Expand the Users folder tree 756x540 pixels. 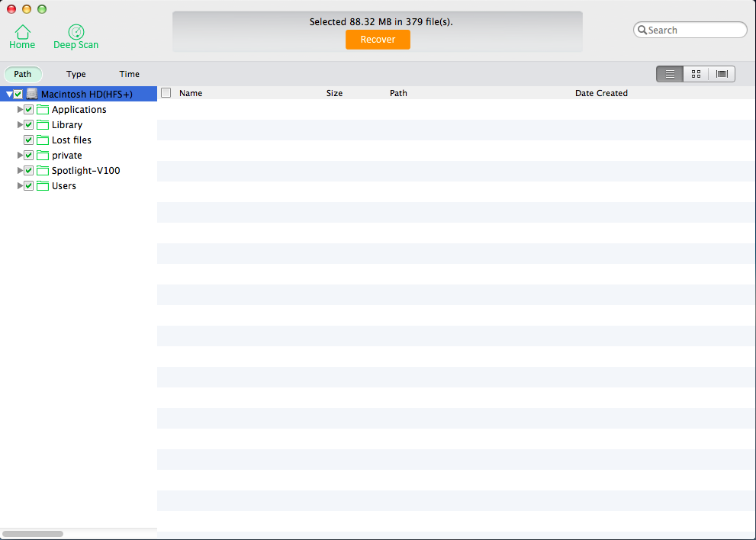coord(20,186)
